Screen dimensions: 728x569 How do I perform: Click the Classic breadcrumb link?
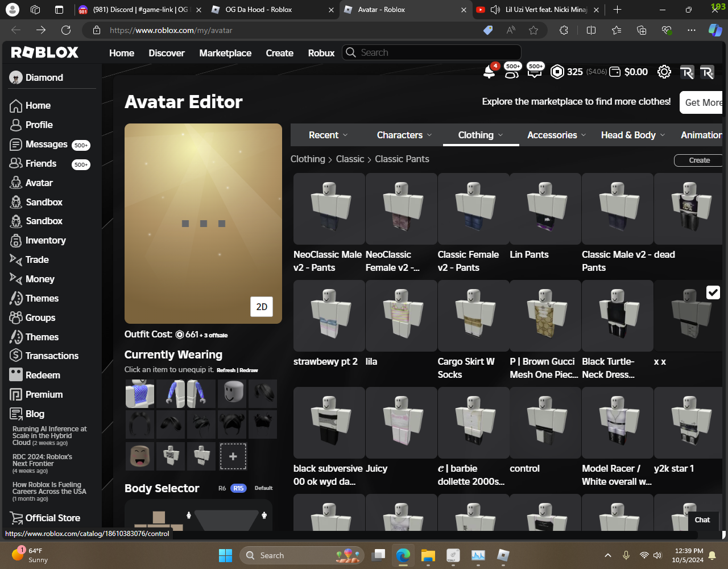click(350, 159)
